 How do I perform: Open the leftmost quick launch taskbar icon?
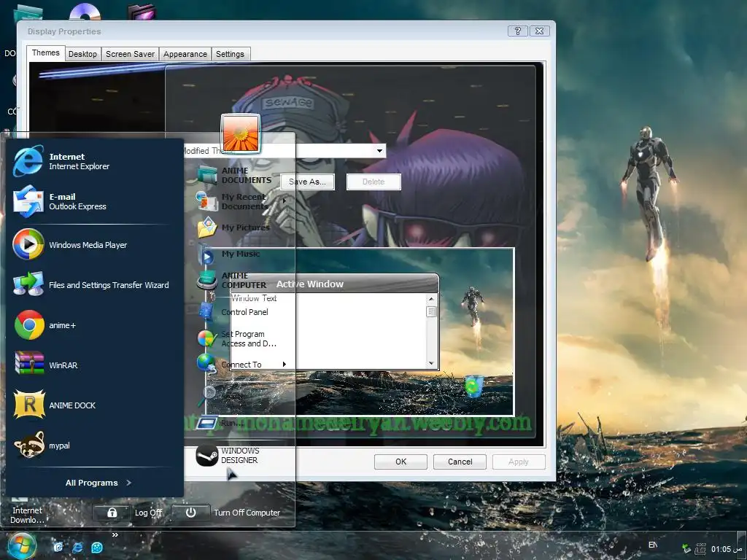[x=58, y=548]
